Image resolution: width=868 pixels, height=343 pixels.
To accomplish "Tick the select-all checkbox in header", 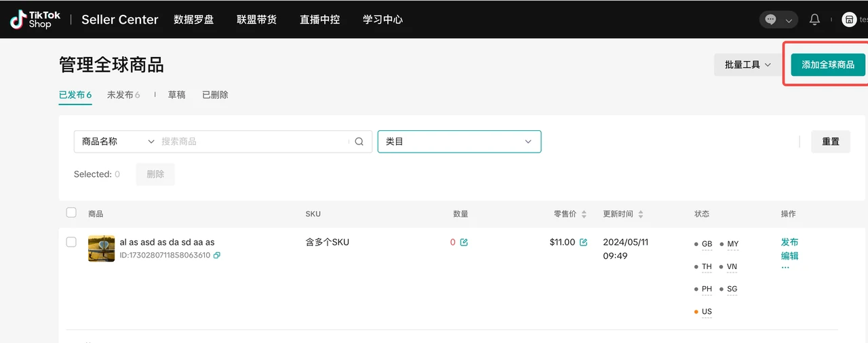I will tap(71, 213).
